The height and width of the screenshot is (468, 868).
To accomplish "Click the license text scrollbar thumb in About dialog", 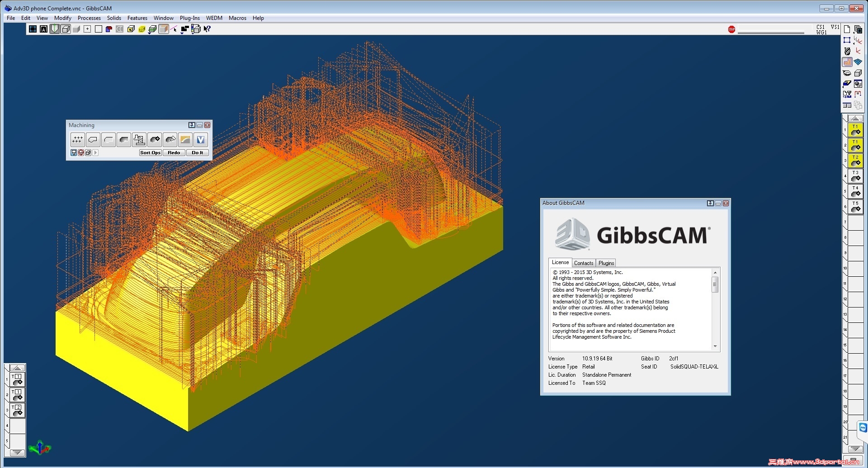I will pyautogui.click(x=715, y=284).
